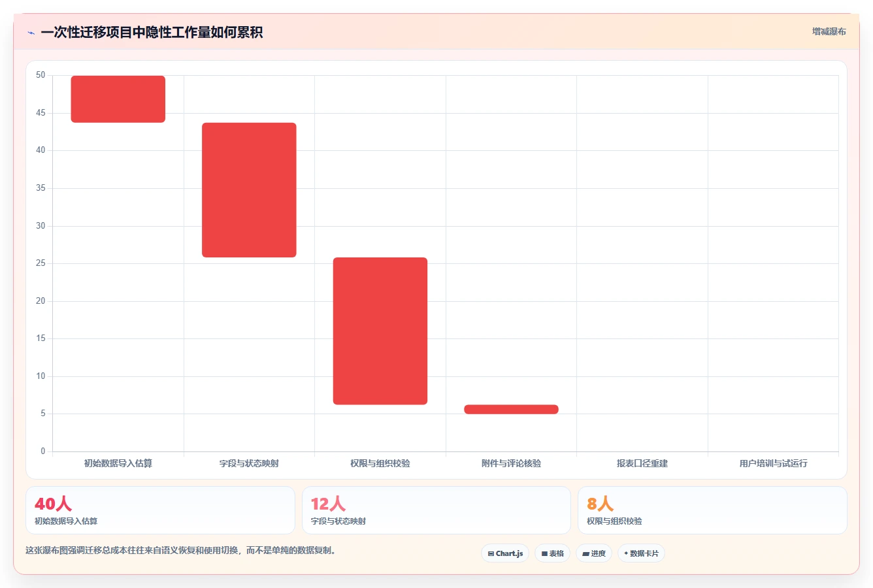This screenshot has width=873, height=588.
Task: Click the 数据卡片 tag chip
Action: [x=641, y=553]
